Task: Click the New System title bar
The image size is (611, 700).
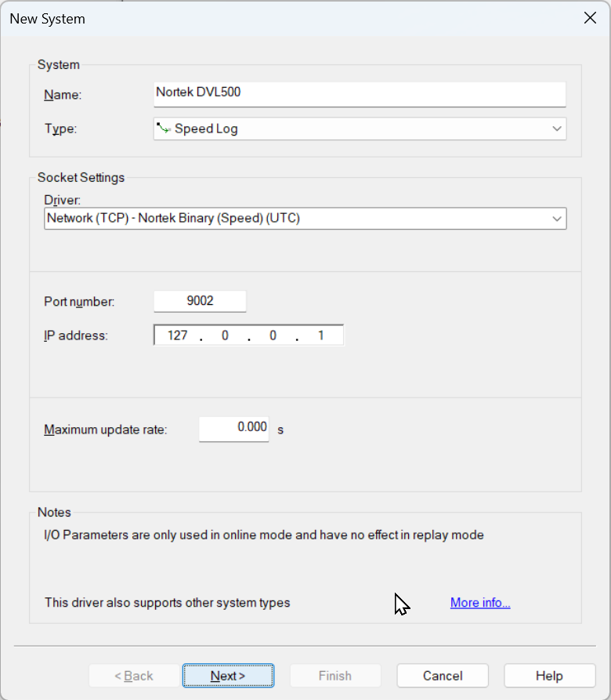Action: [274, 18]
